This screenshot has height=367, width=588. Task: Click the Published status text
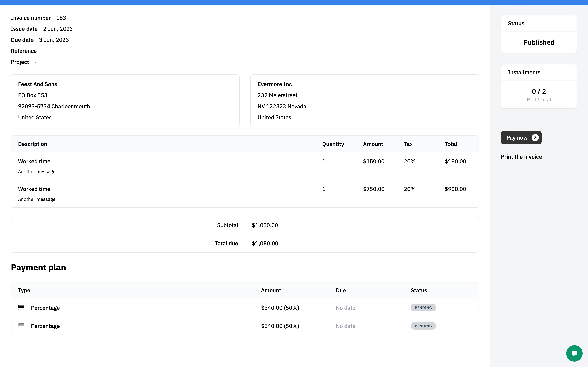click(x=539, y=42)
